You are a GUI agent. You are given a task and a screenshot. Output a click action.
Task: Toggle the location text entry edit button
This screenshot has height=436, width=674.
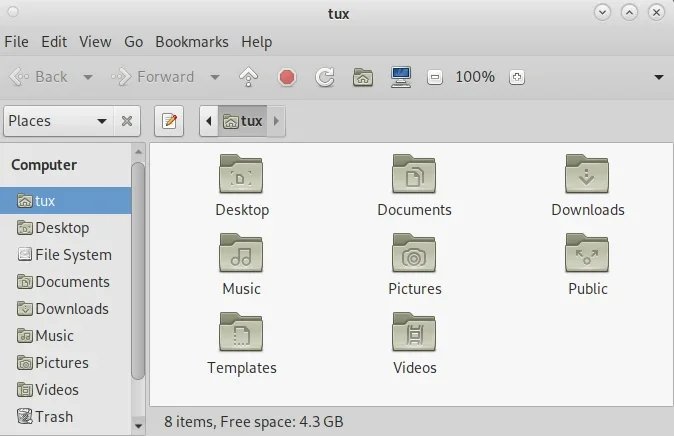tap(169, 121)
